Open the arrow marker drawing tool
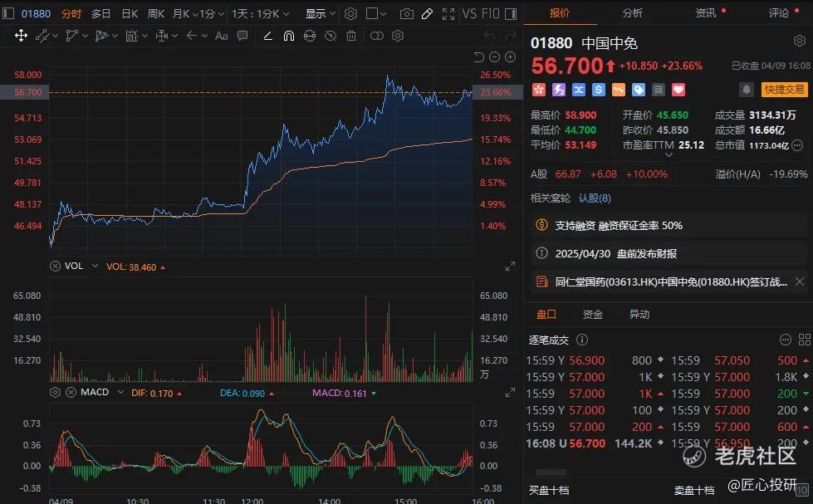Image resolution: width=813 pixels, height=504 pixels. (x=197, y=35)
